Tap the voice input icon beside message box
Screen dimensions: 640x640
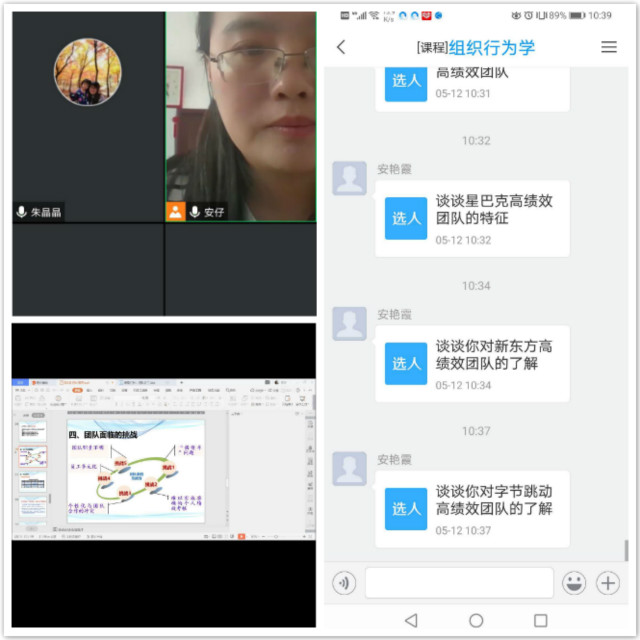(344, 583)
